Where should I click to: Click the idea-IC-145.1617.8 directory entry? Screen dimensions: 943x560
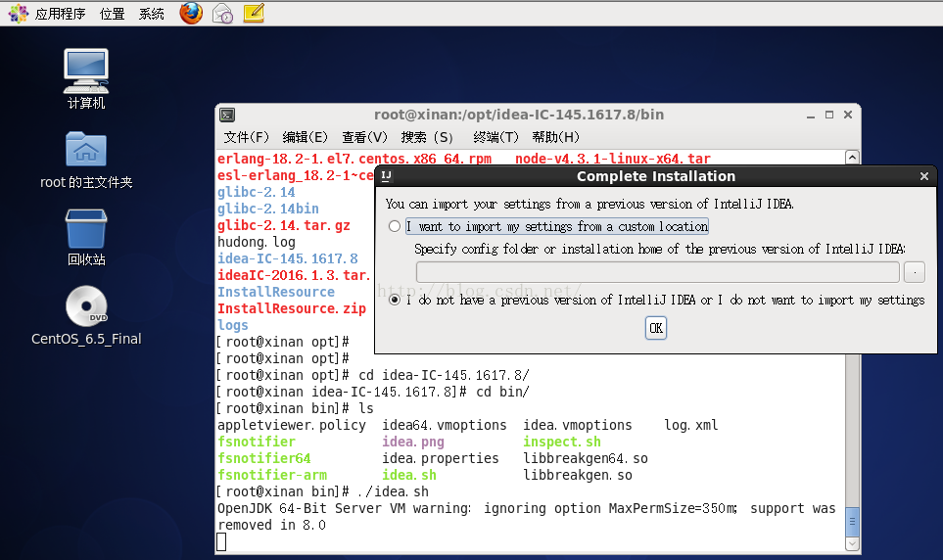288,258
